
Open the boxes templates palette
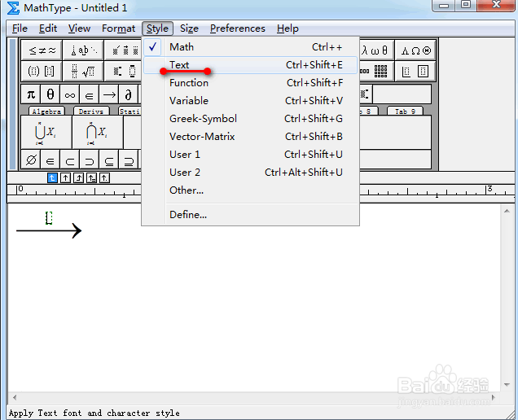point(415,71)
